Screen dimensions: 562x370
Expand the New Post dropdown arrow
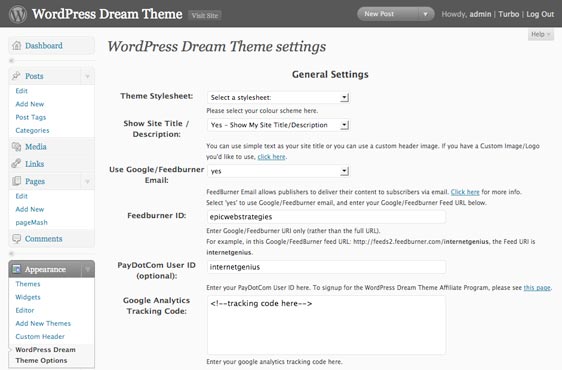(x=425, y=14)
